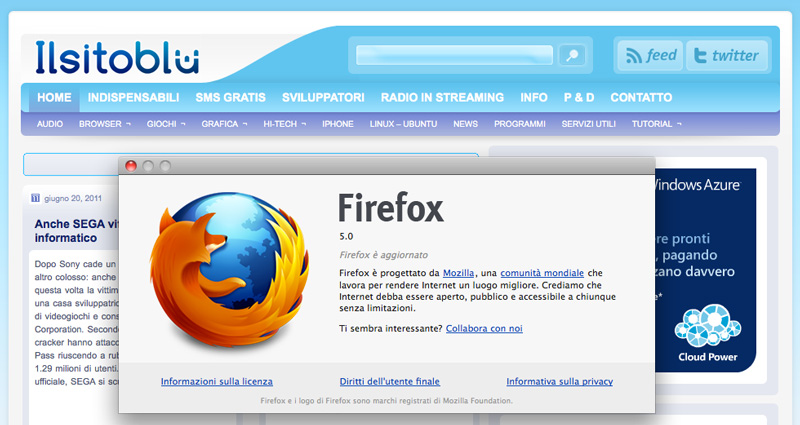Open the P & D menu item
This screenshot has height=425, width=800.
coord(579,97)
